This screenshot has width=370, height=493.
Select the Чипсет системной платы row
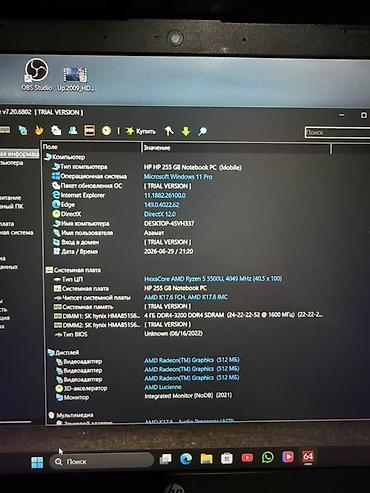(x=92, y=297)
